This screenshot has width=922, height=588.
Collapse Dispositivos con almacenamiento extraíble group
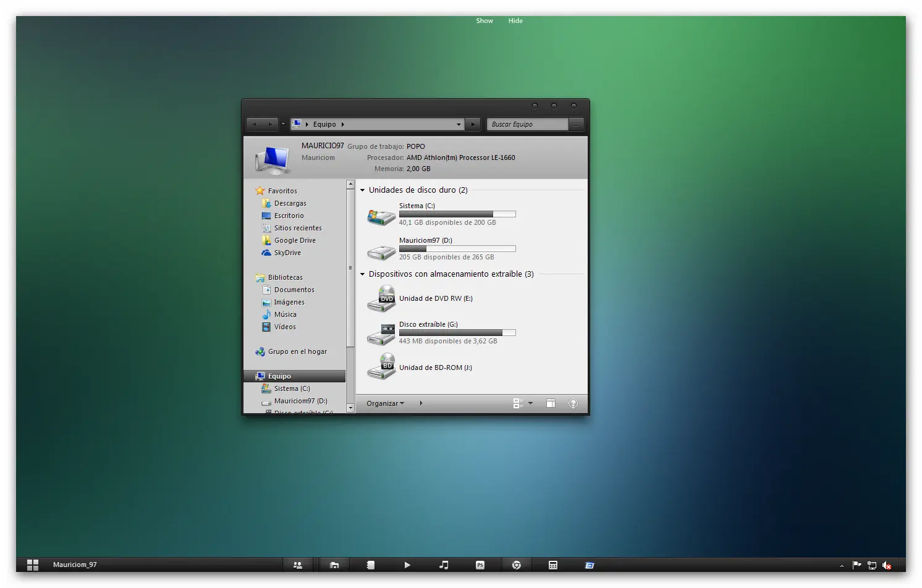click(x=363, y=274)
